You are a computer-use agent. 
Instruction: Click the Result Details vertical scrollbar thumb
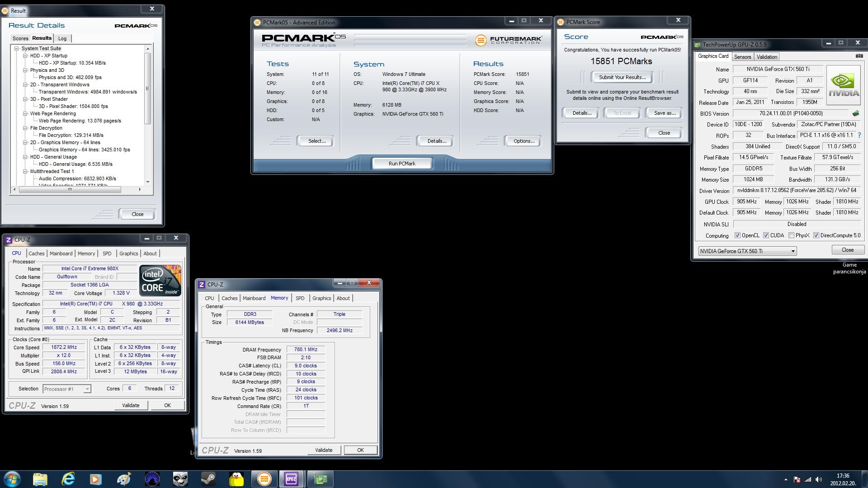tap(147, 89)
